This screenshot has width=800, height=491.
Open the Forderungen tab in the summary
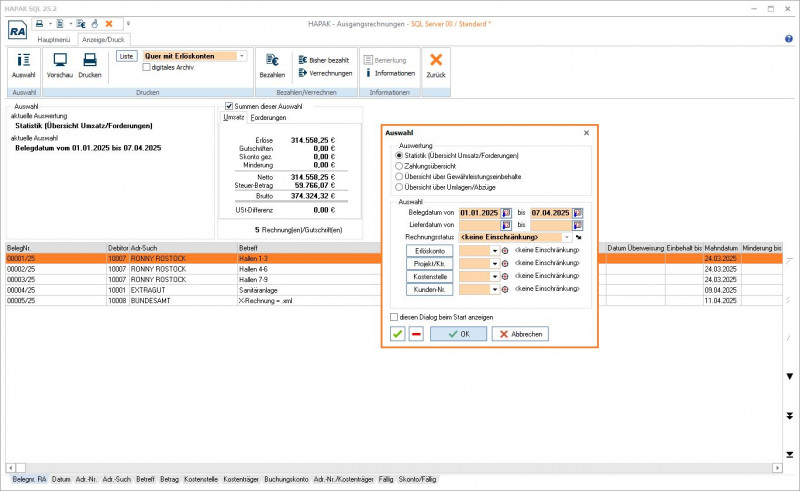pos(267,117)
